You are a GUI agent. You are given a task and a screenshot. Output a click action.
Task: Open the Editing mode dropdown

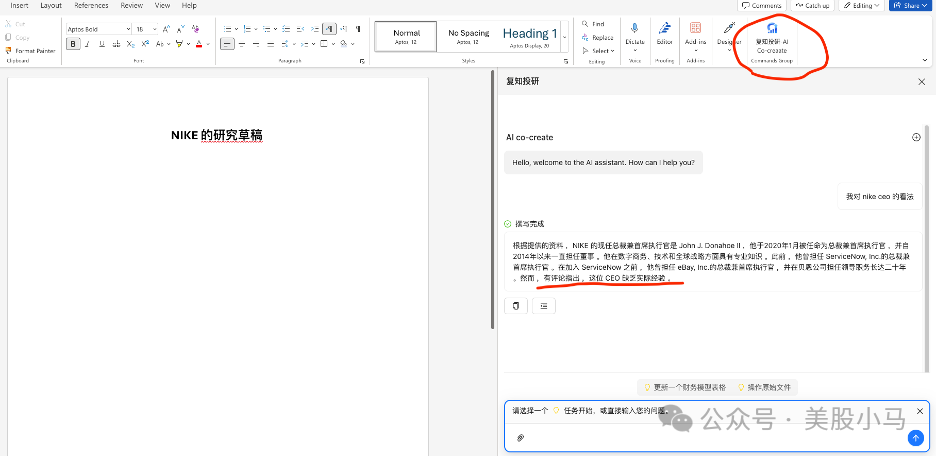pos(861,5)
